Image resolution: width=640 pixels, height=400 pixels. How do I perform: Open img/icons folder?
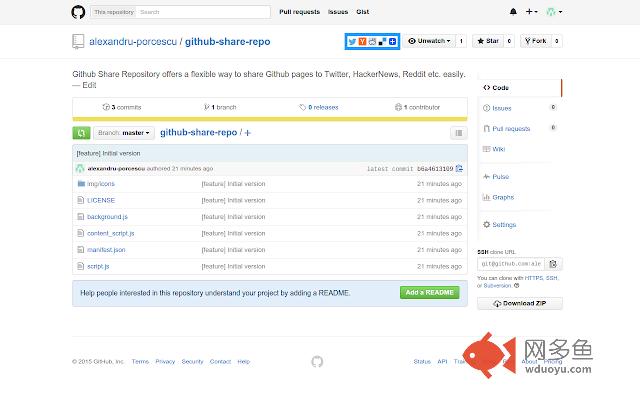[101, 184]
